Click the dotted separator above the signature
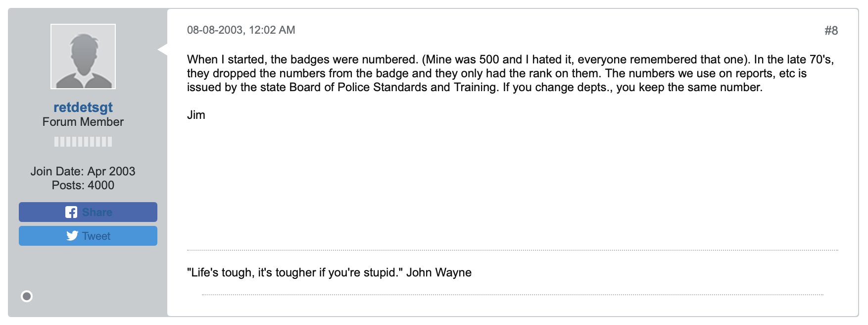 (513, 250)
